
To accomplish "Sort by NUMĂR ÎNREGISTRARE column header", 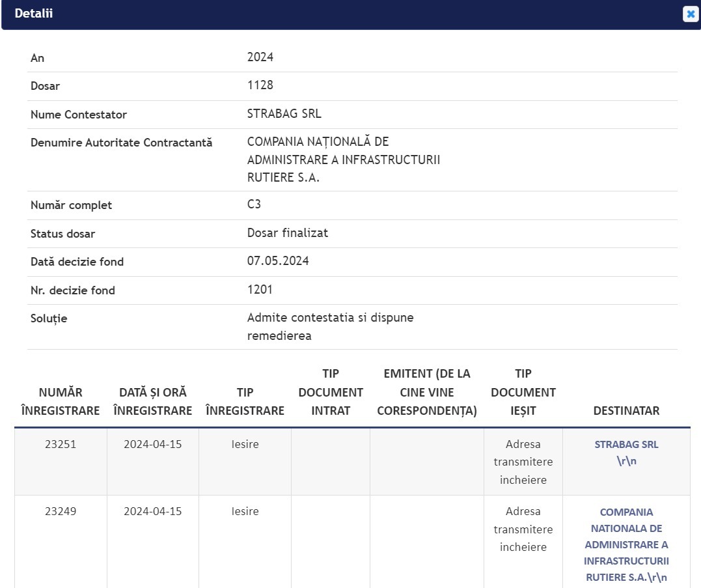I will pyautogui.click(x=61, y=402).
